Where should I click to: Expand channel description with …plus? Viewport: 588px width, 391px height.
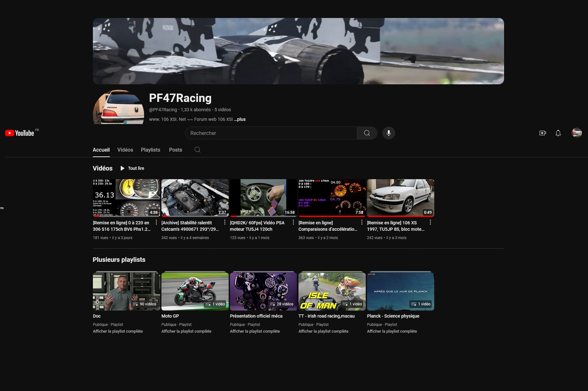[240, 119]
